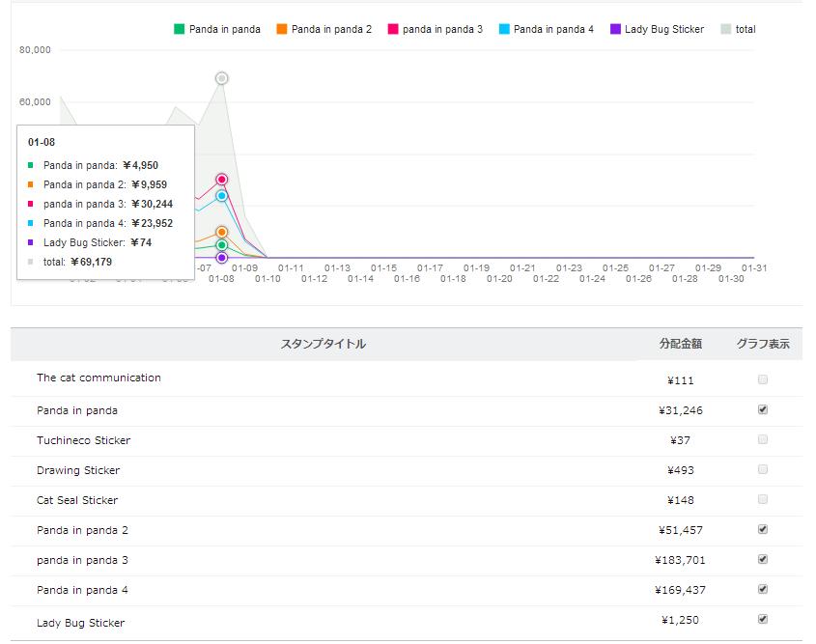Click the purple Lady Bug Sticker legend swatch

(x=615, y=29)
